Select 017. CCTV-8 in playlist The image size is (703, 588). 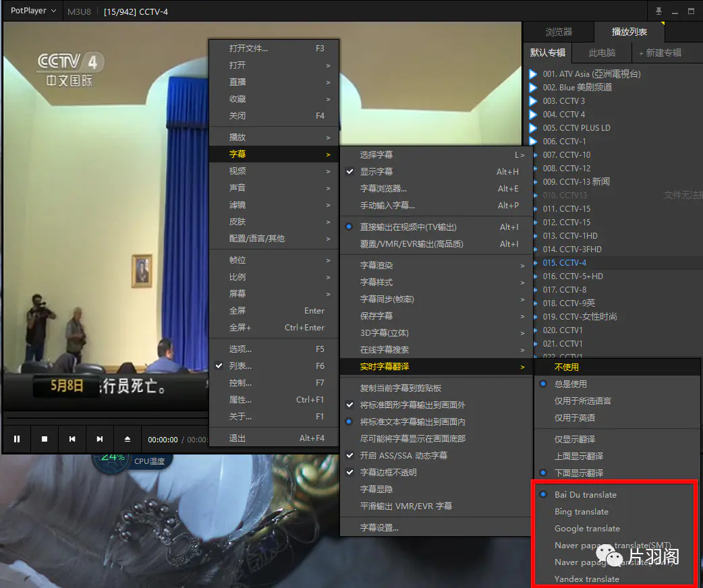564,290
